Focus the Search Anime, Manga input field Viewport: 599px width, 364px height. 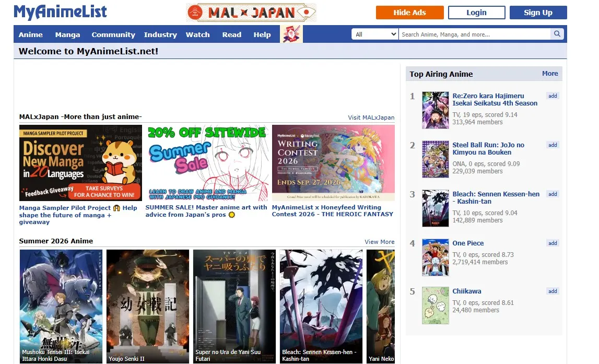point(475,34)
